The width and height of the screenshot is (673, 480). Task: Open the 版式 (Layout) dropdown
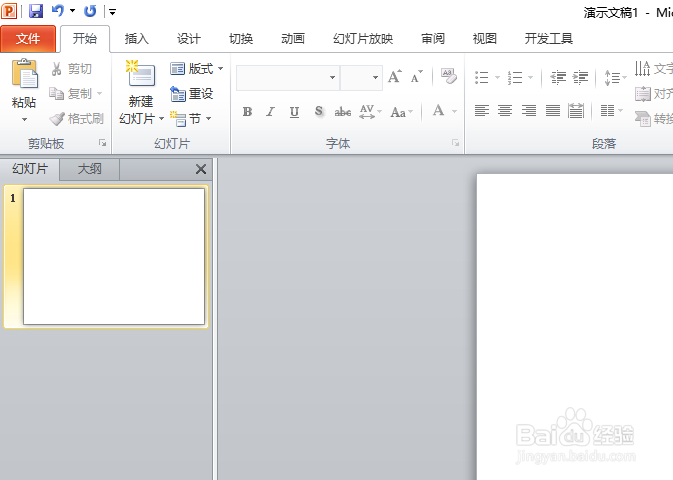tap(197, 69)
